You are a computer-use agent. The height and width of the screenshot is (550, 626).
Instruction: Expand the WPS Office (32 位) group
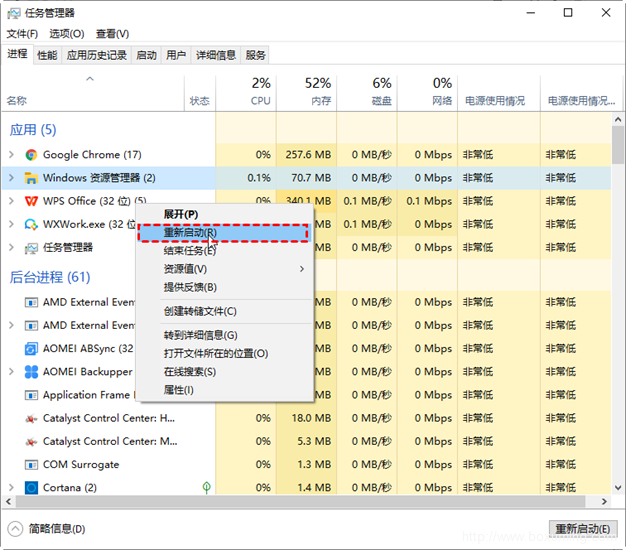point(11,201)
